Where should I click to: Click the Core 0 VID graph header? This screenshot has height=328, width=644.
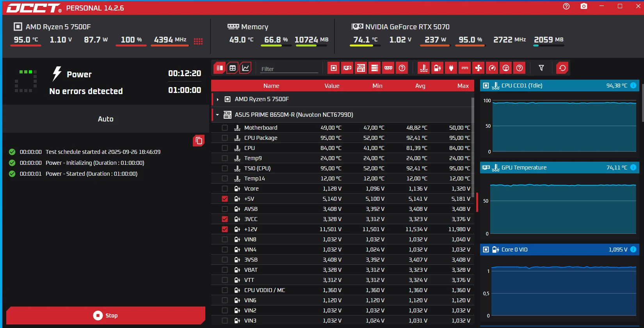(x=560, y=250)
